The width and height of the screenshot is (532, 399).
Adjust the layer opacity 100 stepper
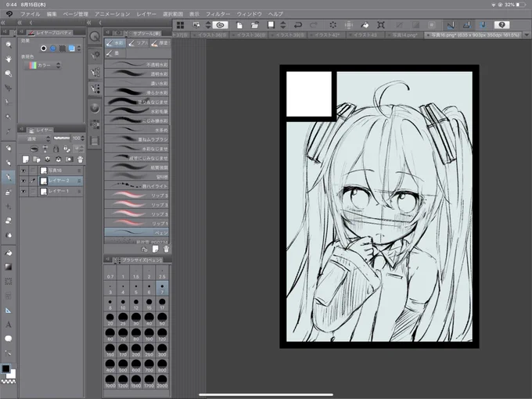tap(82, 138)
